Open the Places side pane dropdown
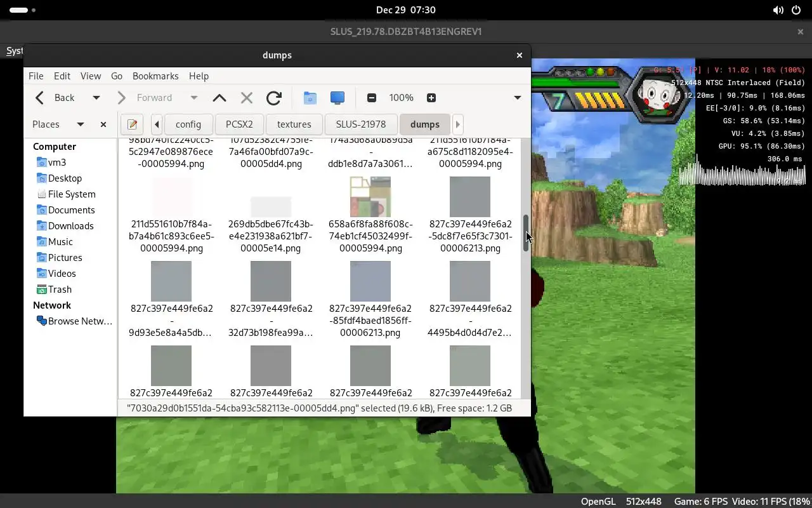Viewport: 812px width, 508px height. (x=81, y=124)
